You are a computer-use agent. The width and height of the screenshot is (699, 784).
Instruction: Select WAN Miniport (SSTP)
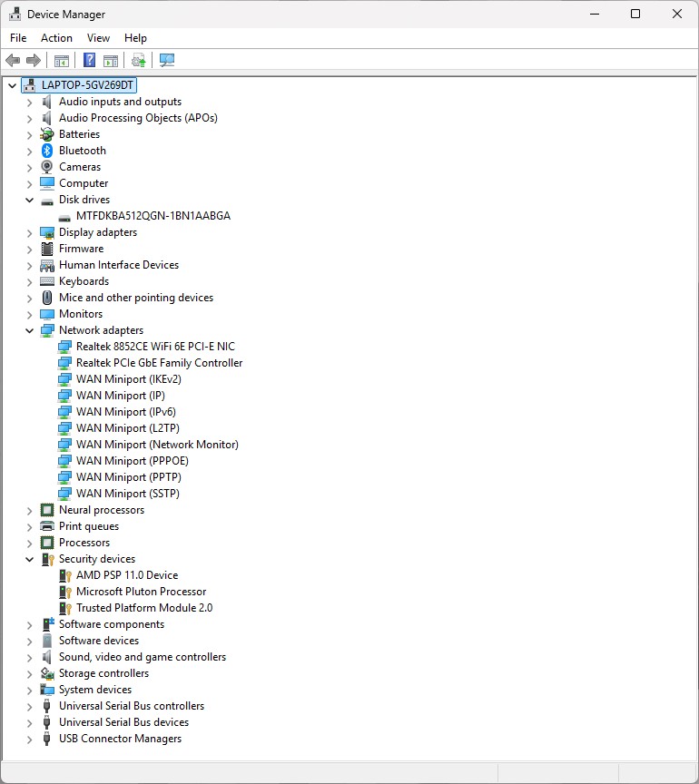pyautogui.click(x=128, y=494)
